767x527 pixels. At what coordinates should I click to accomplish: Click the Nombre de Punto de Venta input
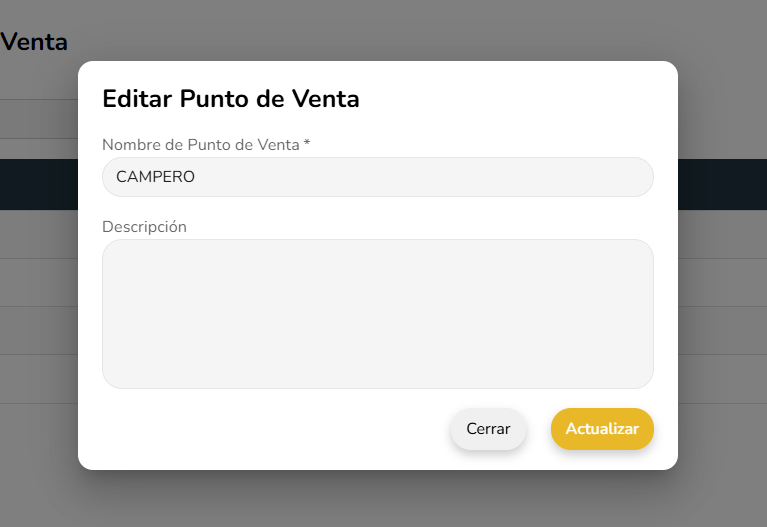377,177
